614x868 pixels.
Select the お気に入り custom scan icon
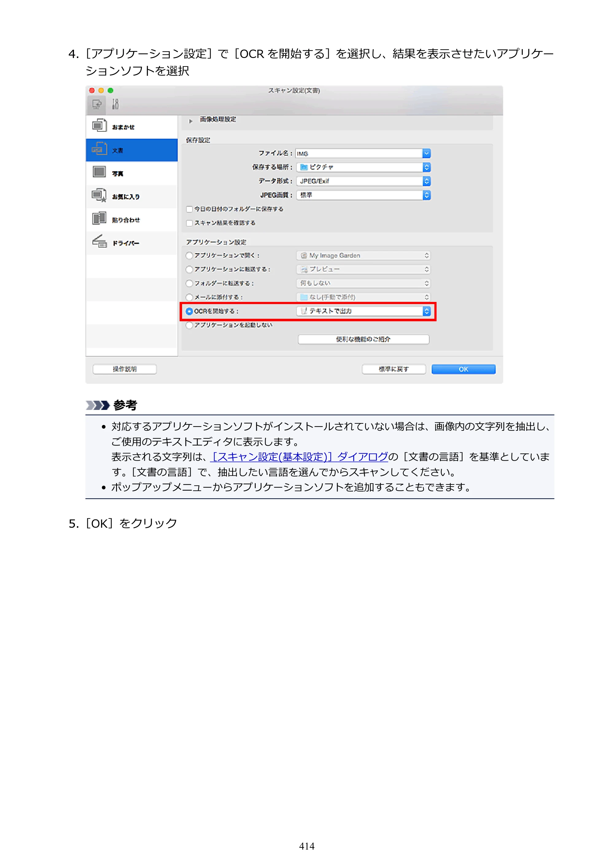tap(99, 195)
